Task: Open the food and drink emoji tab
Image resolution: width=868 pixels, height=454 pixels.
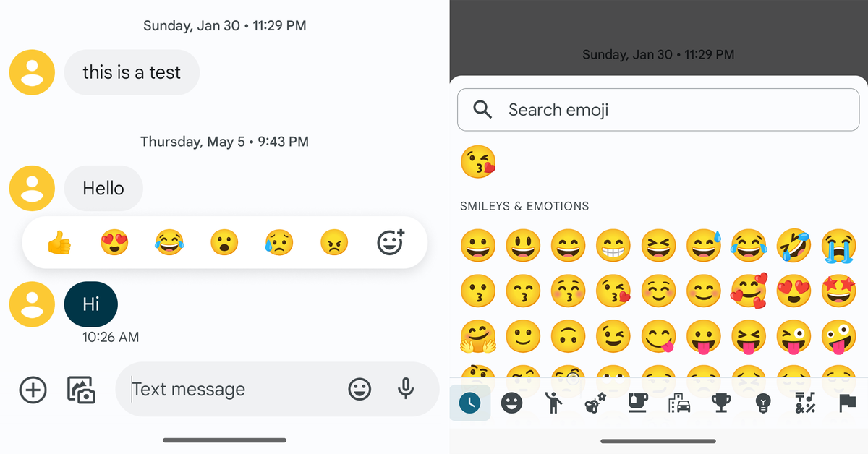Action: pos(637,403)
